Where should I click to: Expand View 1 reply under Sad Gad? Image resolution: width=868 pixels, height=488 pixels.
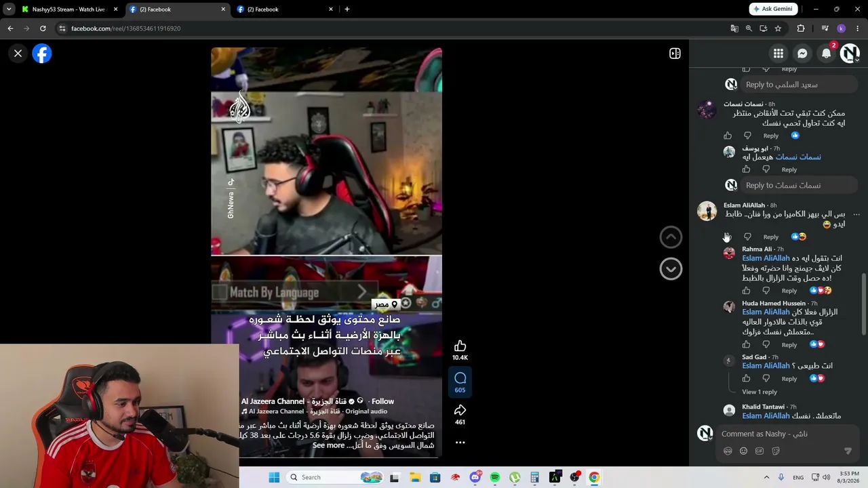click(759, 392)
